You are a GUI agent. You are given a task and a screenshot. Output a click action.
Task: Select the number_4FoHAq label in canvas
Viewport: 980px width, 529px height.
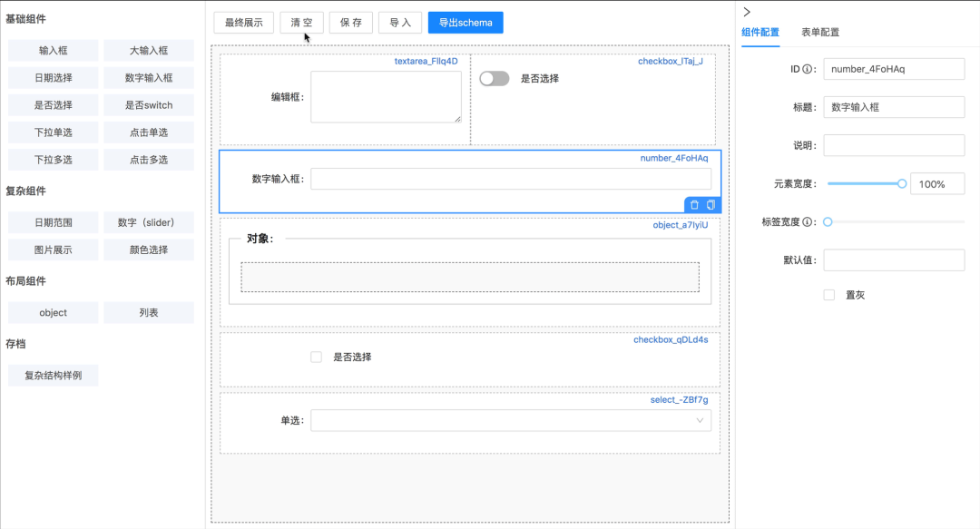coord(673,158)
